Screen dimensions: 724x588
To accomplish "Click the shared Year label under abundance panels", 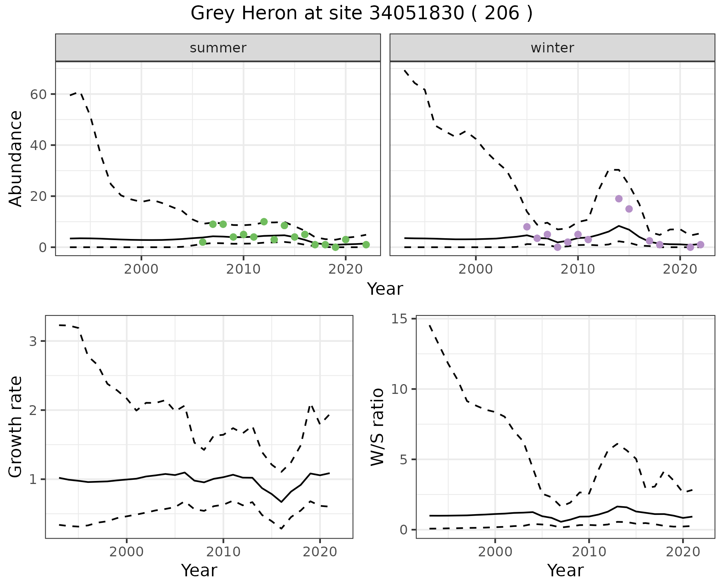I will (x=385, y=289).
